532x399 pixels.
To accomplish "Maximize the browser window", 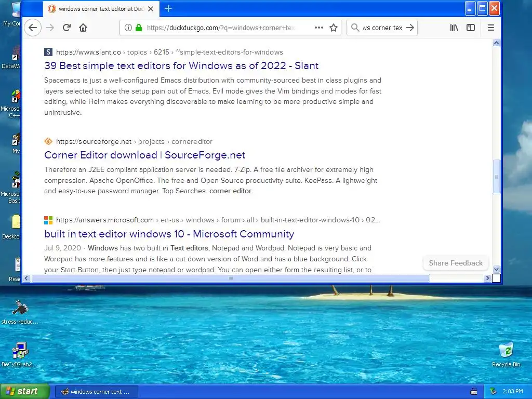I will pos(482,9).
